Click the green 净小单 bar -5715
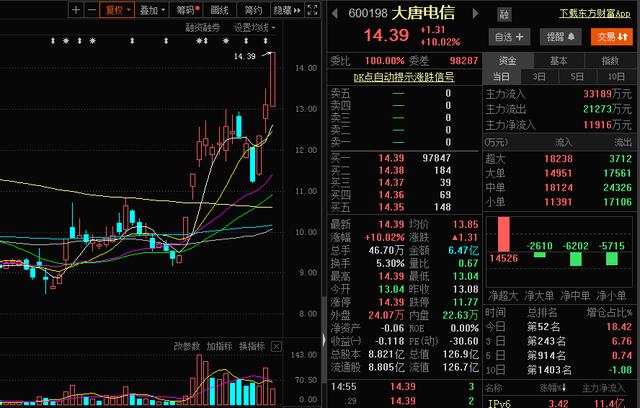The height and width of the screenshot is (408, 640). click(612, 259)
